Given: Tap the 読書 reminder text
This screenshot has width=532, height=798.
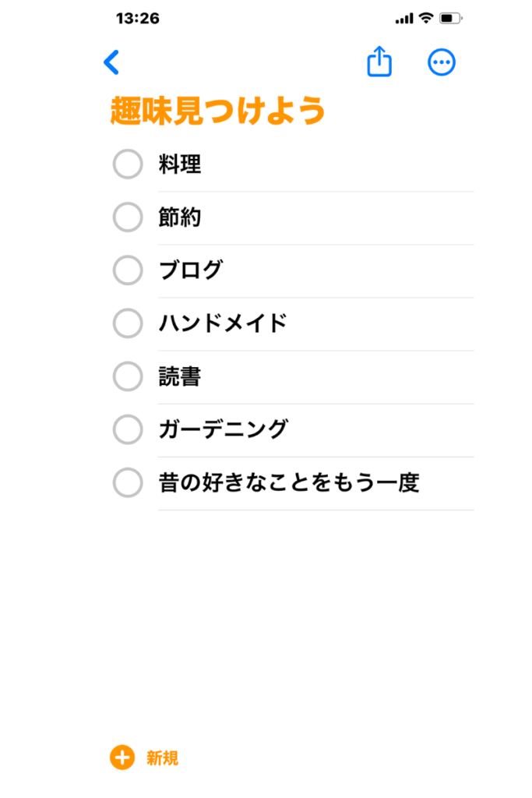Looking at the screenshot, I should (x=179, y=376).
